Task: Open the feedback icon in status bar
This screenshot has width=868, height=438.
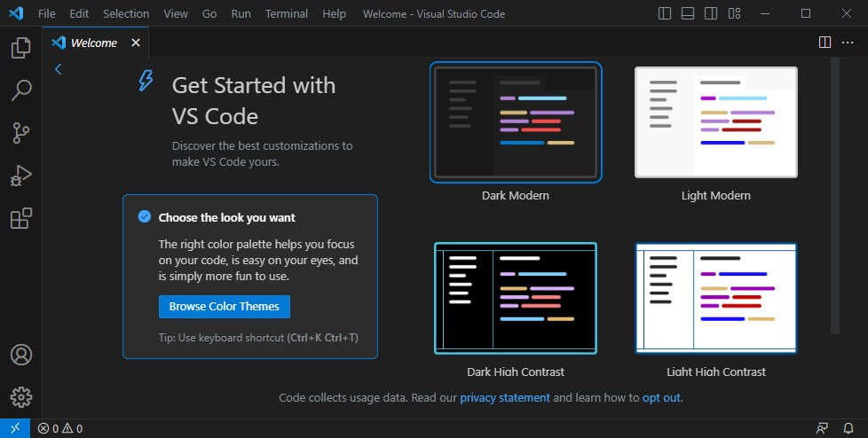Action: point(822,428)
